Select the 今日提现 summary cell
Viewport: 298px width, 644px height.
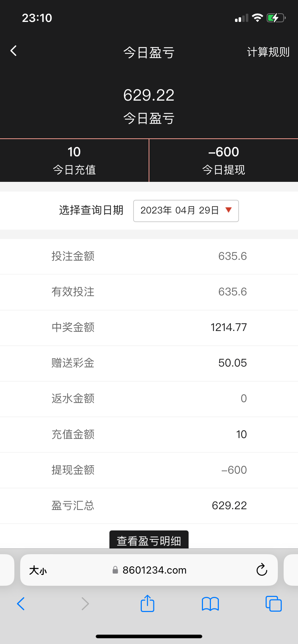(223, 160)
